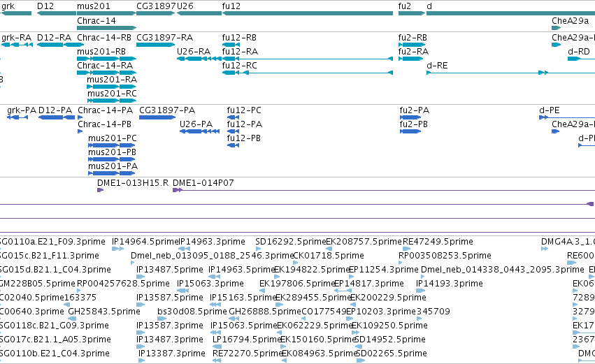This screenshot has height=364, width=595.
Task: Select the mus201-PC protein label
Action: click(x=113, y=138)
